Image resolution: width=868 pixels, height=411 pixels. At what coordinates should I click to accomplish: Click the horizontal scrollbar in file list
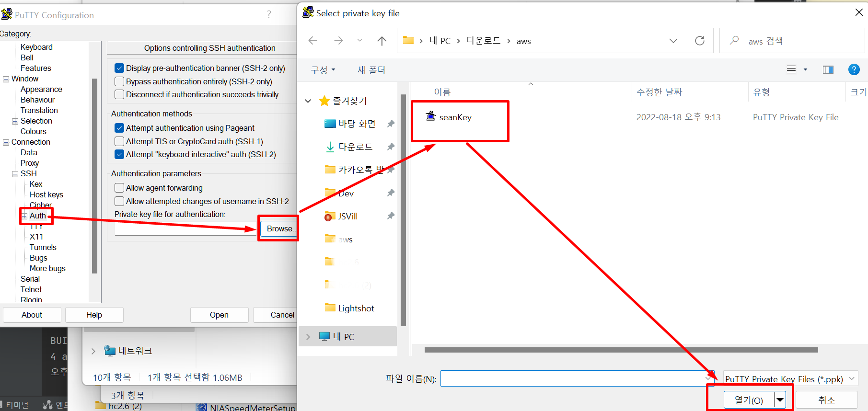621,350
